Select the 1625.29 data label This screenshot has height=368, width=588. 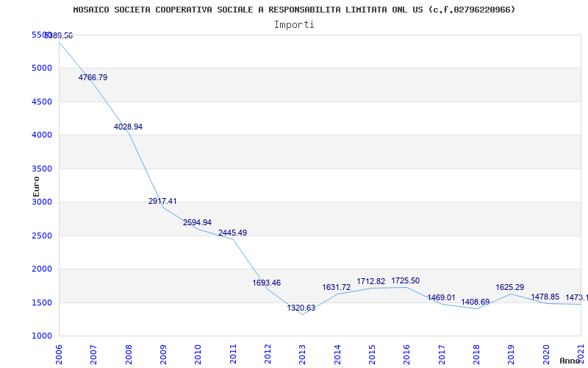[509, 287]
